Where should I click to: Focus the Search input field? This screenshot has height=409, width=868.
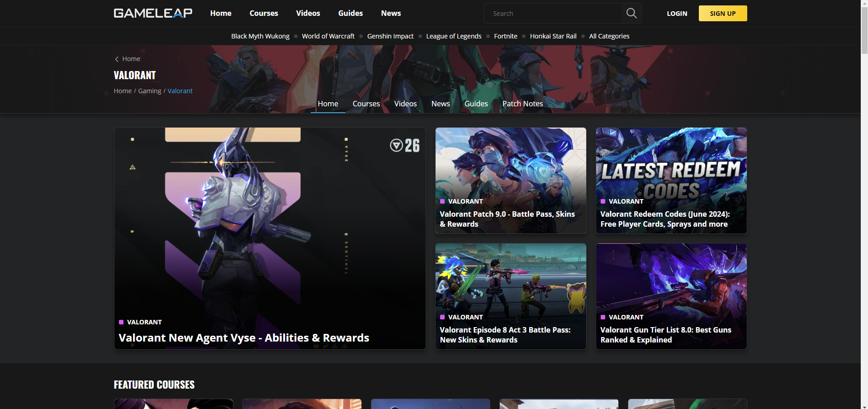[553, 14]
